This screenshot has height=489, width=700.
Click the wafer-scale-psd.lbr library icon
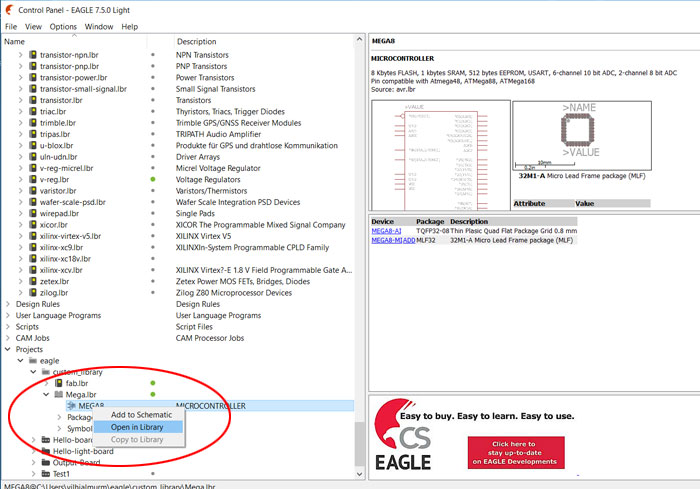point(33,202)
